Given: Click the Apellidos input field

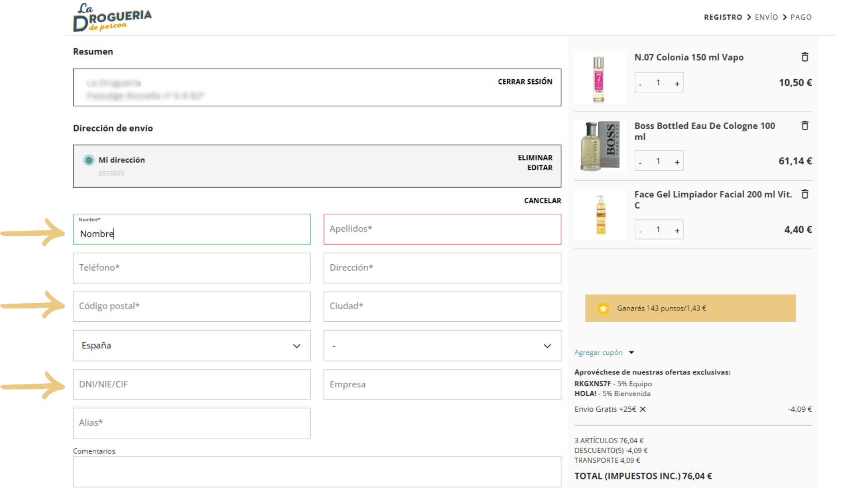Looking at the screenshot, I should 442,229.
